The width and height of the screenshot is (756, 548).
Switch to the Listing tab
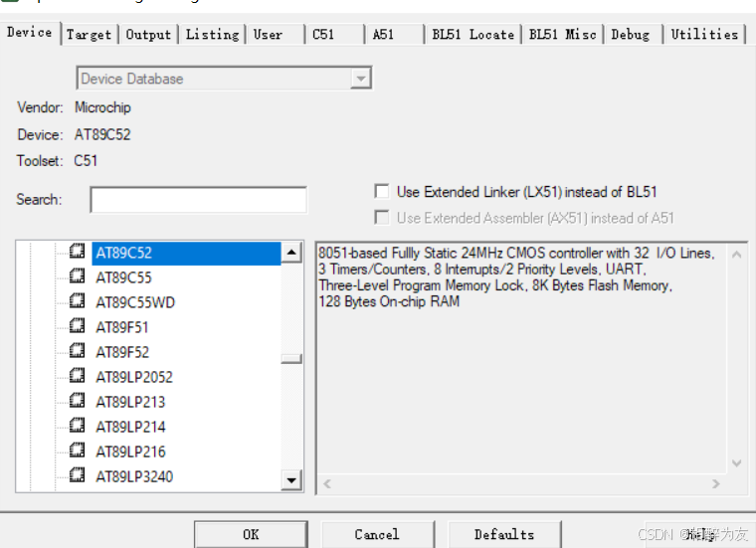(212, 35)
